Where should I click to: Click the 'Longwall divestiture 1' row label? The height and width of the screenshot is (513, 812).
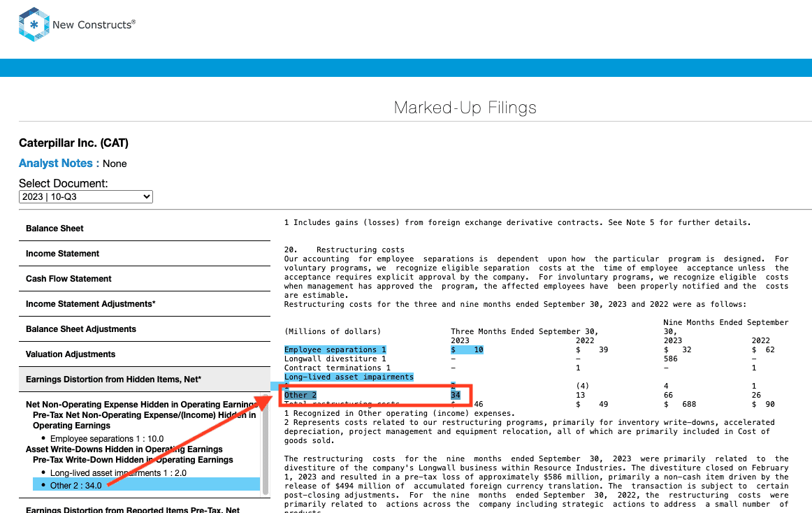tap(335, 359)
